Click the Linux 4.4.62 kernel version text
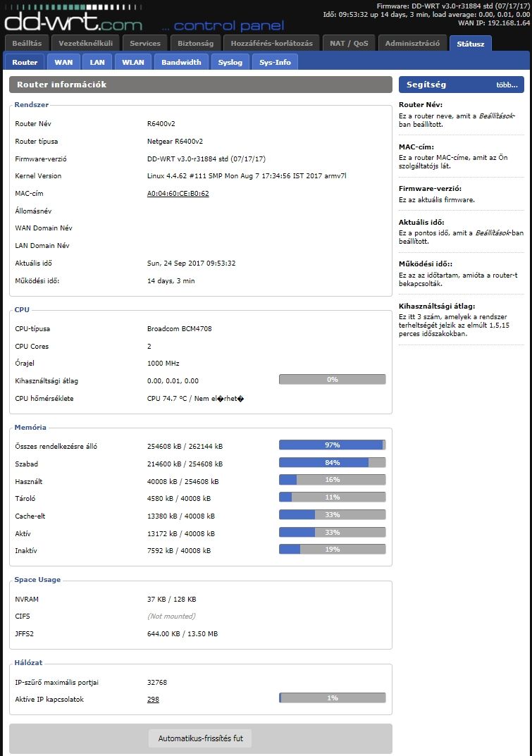 click(247, 176)
